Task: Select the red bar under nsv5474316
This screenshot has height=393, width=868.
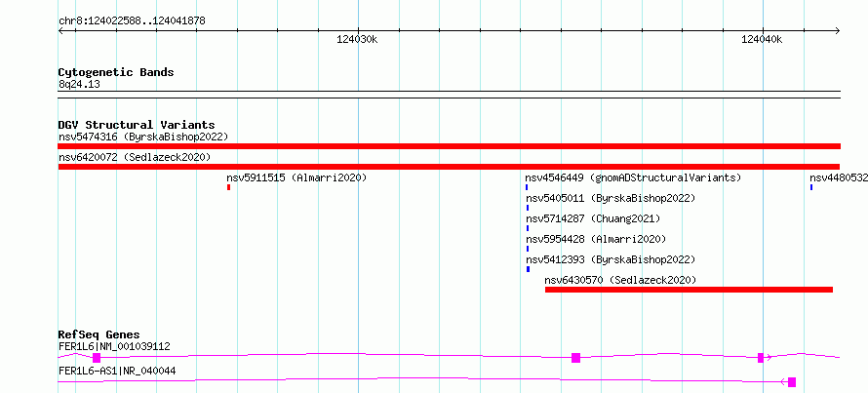Action: click(450, 146)
